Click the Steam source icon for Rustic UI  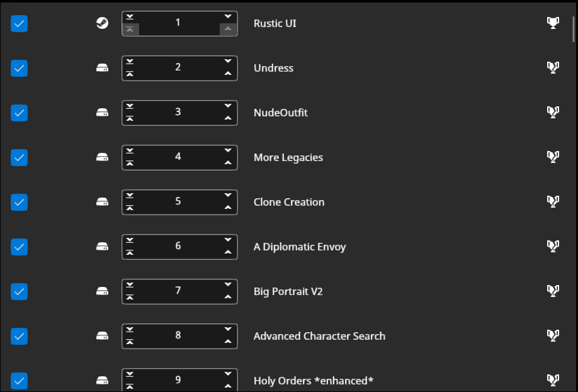[x=102, y=23]
